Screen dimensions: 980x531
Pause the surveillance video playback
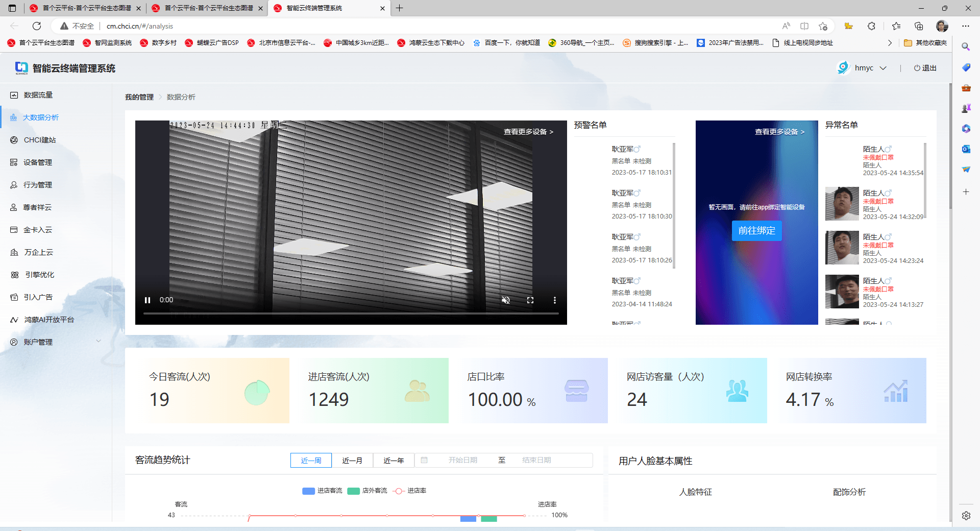pyautogui.click(x=148, y=300)
